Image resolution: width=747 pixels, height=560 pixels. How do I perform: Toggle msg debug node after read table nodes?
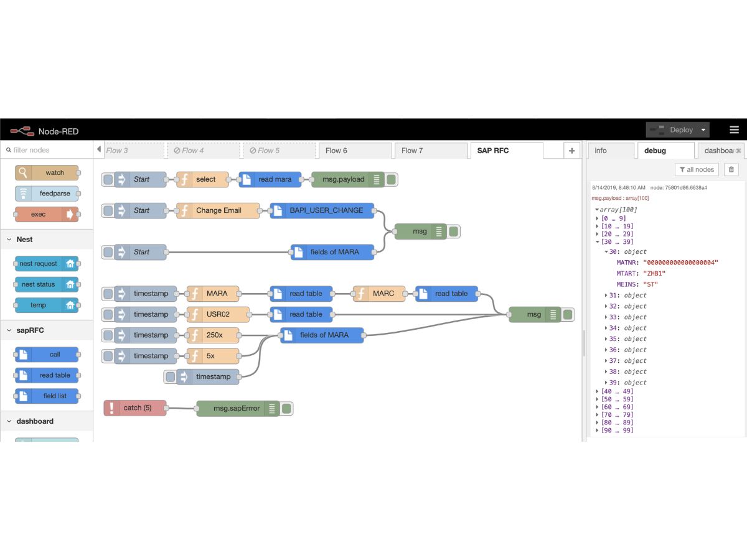pos(567,315)
